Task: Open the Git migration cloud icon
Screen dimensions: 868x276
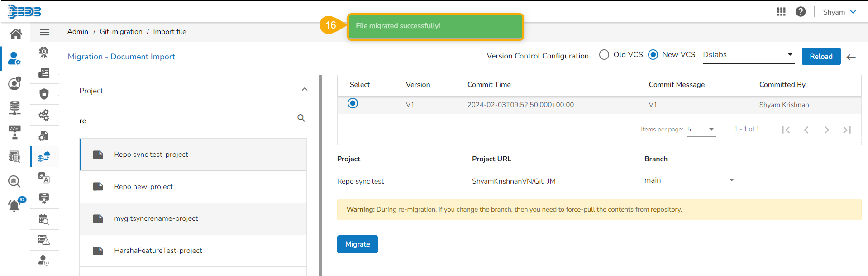Action: pos(44,157)
